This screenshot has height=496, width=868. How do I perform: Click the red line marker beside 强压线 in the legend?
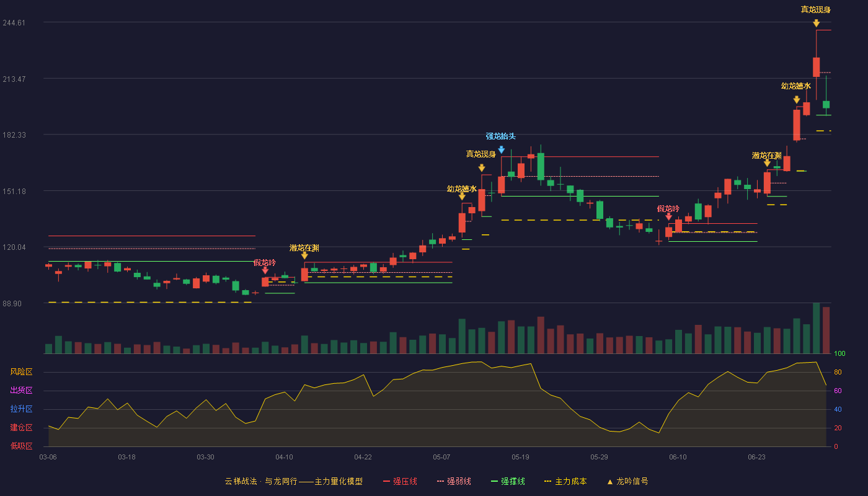[387, 481]
